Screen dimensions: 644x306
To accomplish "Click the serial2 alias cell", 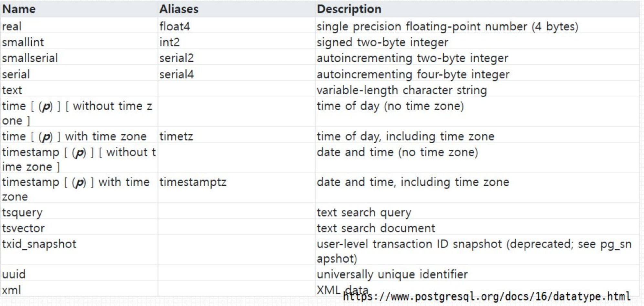I will [x=177, y=58].
